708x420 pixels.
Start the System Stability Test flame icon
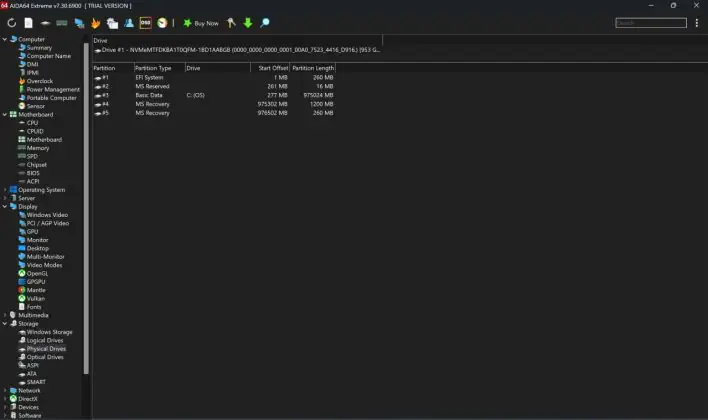96,23
